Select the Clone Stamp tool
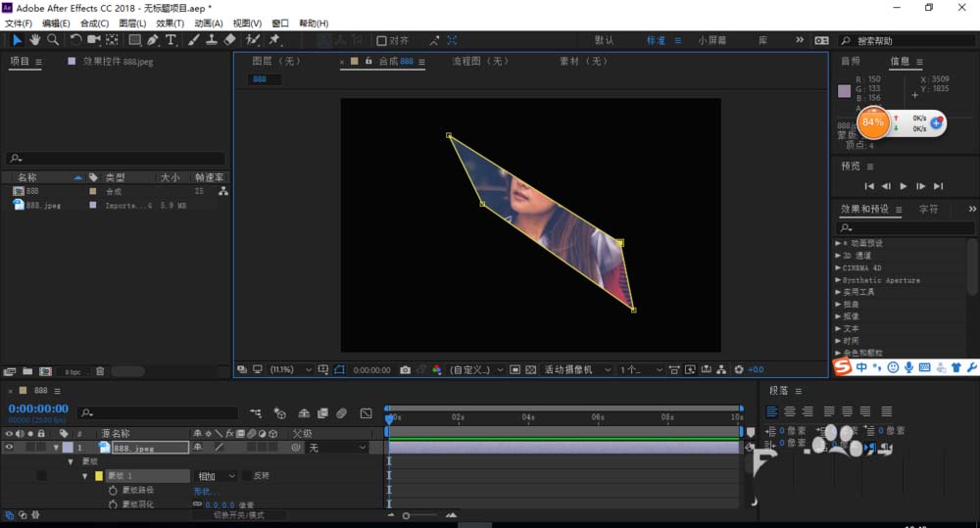The width and height of the screenshot is (980, 528). (212, 40)
